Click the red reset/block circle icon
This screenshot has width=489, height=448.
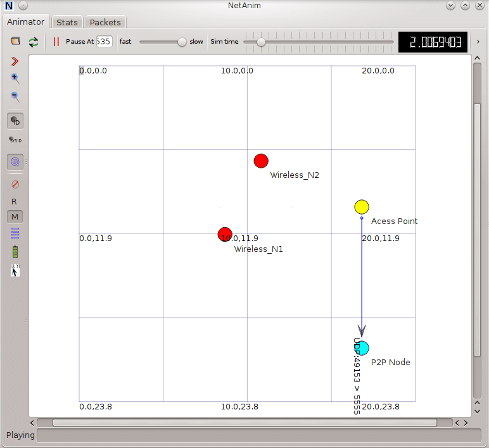tap(15, 184)
